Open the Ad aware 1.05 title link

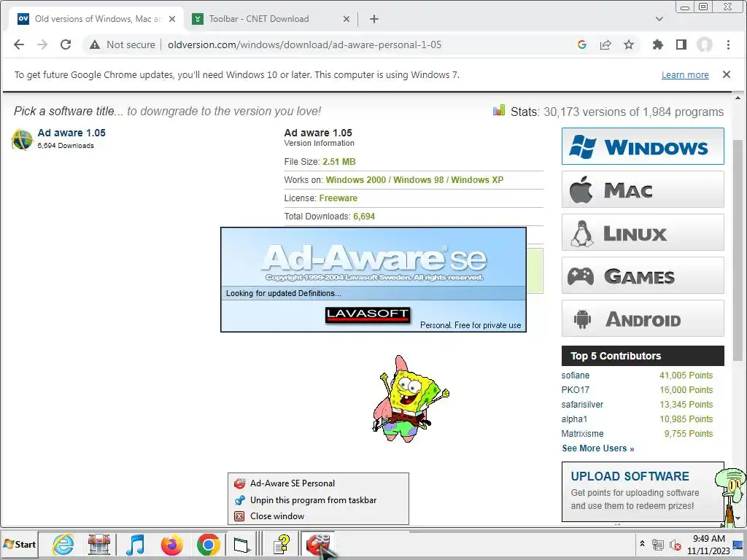point(71,133)
